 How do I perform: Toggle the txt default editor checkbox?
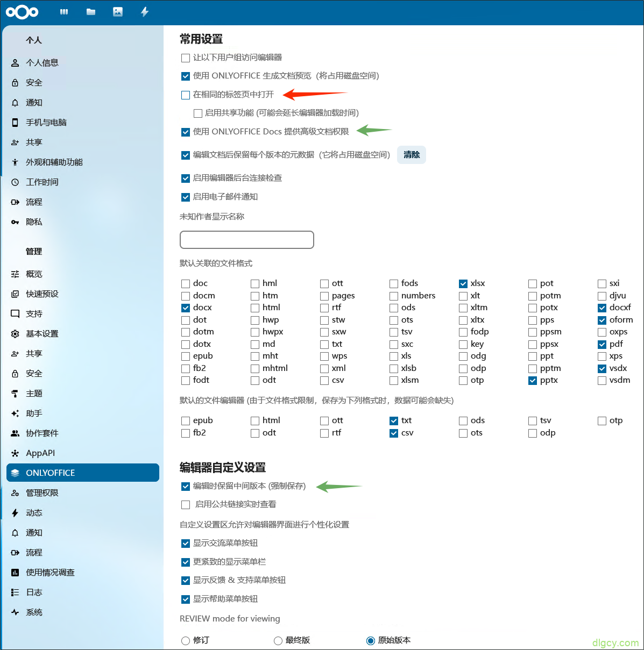tap(394, 421)
